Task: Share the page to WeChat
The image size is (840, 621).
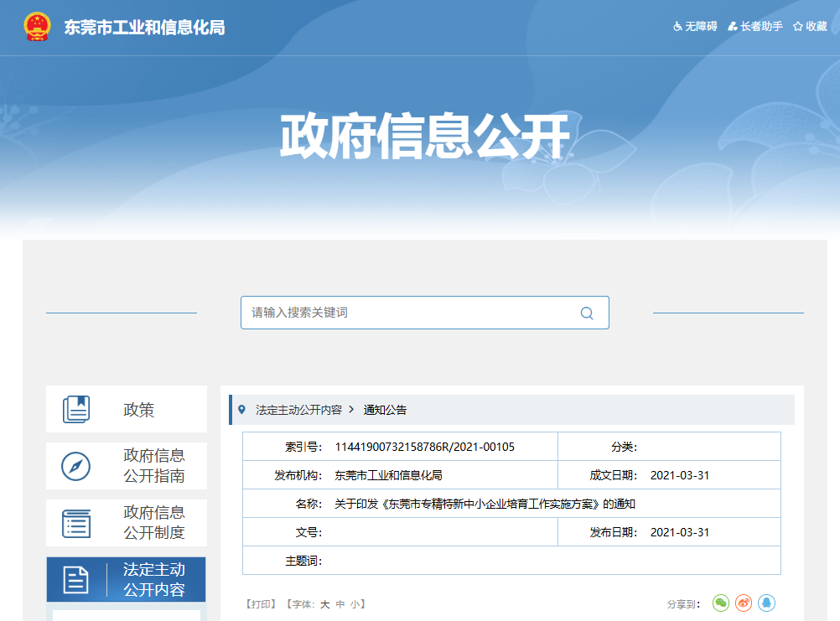Action: (x=720, y=603)
